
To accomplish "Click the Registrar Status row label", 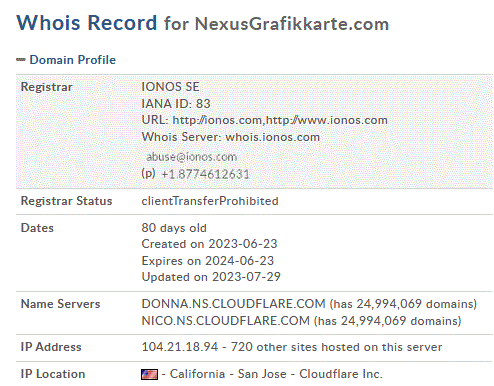I will [x=66, y=201].
